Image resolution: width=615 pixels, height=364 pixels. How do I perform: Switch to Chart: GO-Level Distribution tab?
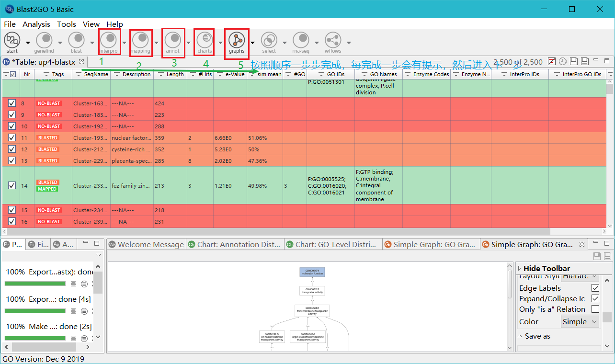(333, 244)
